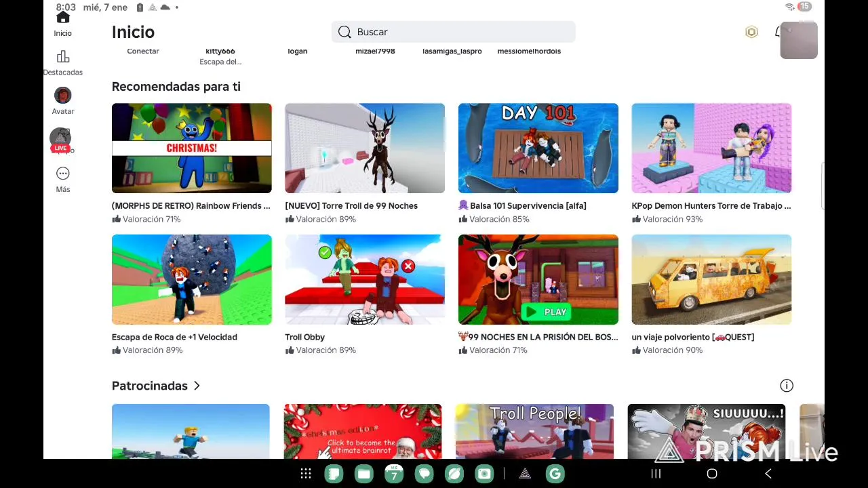Viewport: 868px width, 488px height.
Task: Open friend lasamigas_laspro profile
Action: tap(452, 51)
